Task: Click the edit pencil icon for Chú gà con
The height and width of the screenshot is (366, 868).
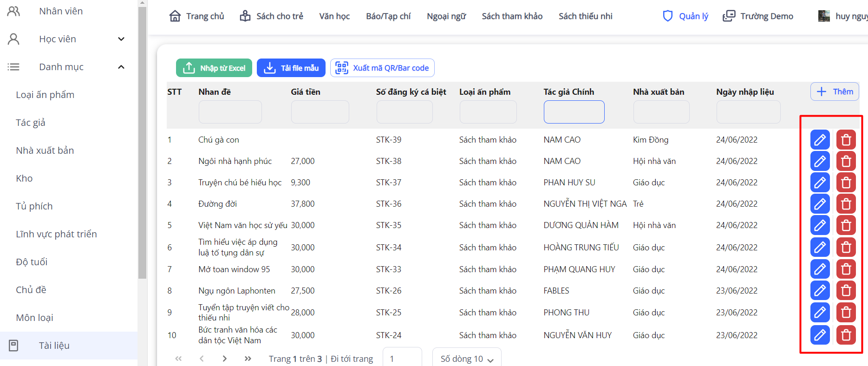Action: coord(820,140)
